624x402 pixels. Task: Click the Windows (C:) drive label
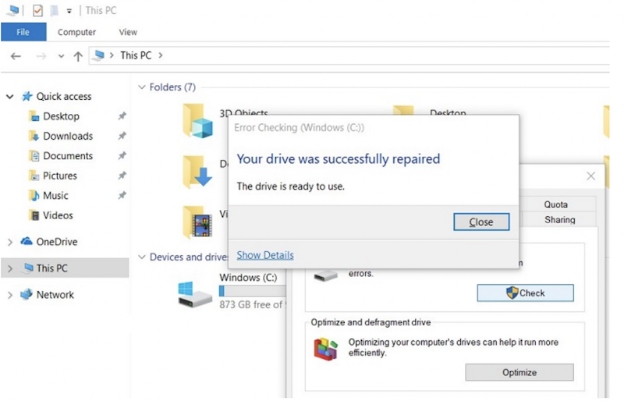[248, 277]
